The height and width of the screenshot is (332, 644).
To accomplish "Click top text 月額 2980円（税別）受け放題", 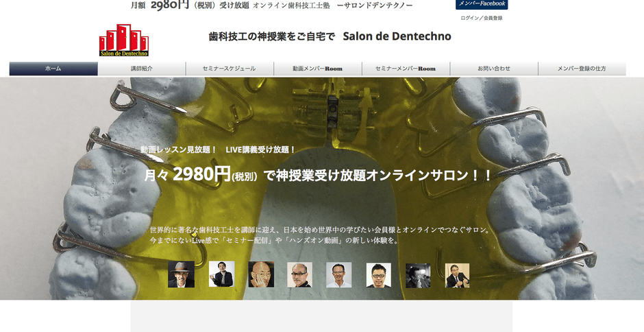I will 190,5.
